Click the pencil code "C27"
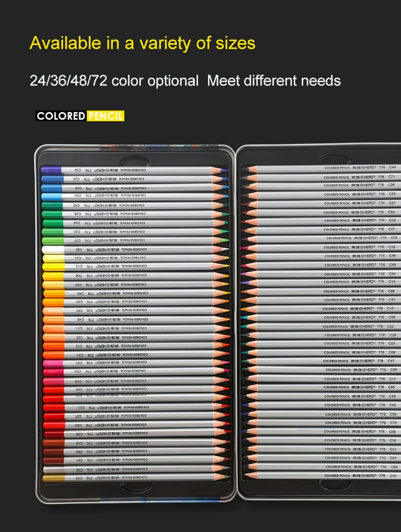 (x=392, y=203)
